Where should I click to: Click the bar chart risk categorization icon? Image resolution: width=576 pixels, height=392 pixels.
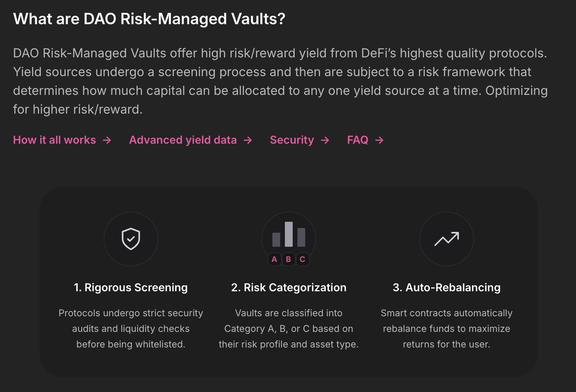pos(289,235)
